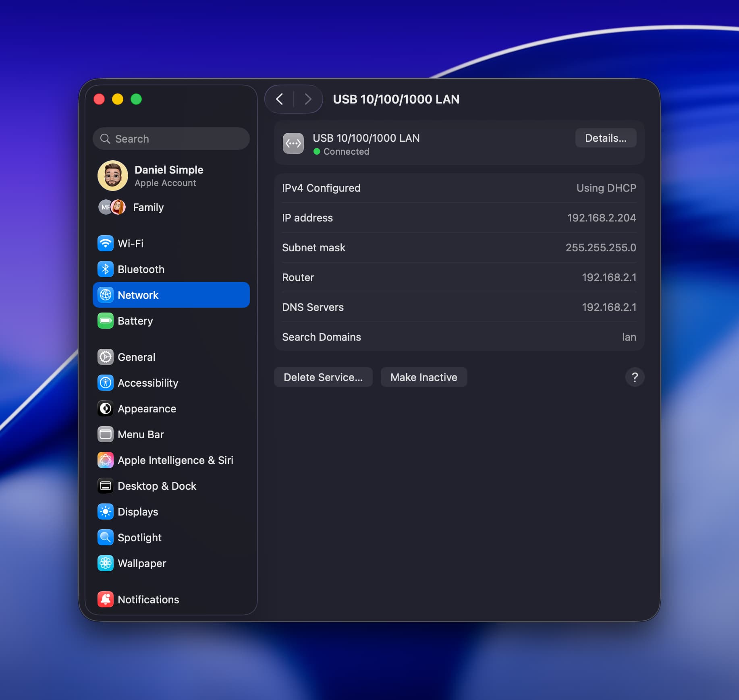Click the Appearance icon
This screenshot has height=700, width=739.
[106, 408]
